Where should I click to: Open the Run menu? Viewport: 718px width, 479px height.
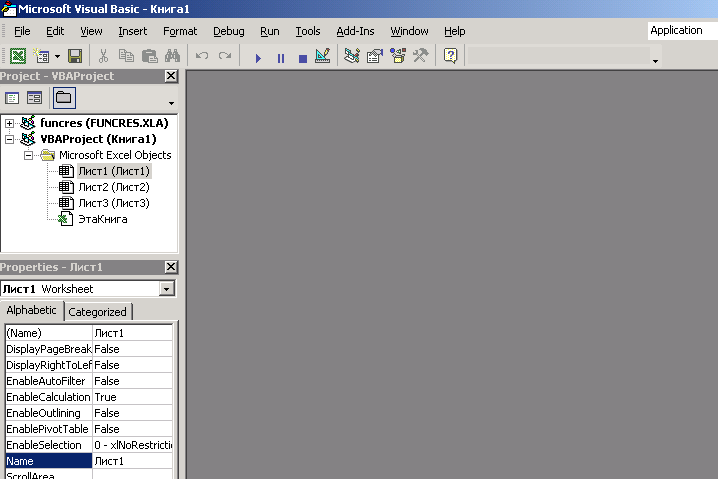(270, 31)
